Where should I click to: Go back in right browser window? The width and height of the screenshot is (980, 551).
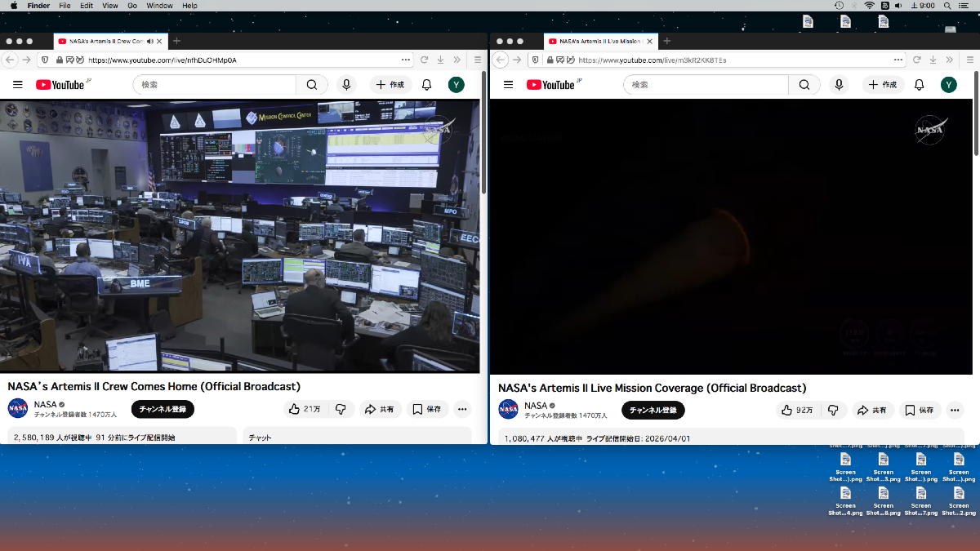501,60
